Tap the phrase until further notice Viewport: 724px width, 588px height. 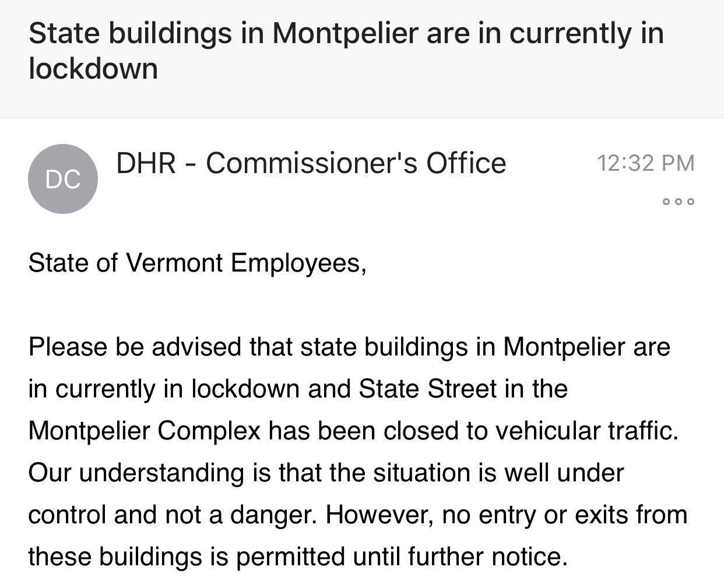coord(458,557)
